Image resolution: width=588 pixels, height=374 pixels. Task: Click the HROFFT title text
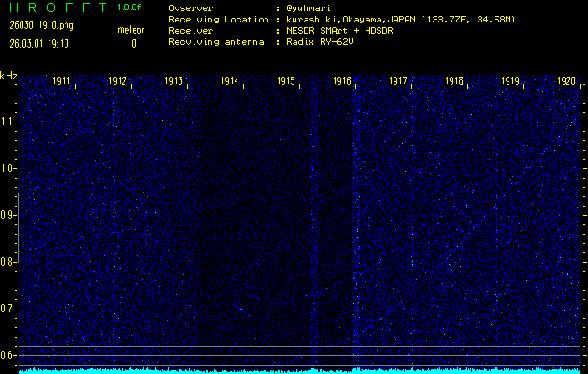pos(58,7)
